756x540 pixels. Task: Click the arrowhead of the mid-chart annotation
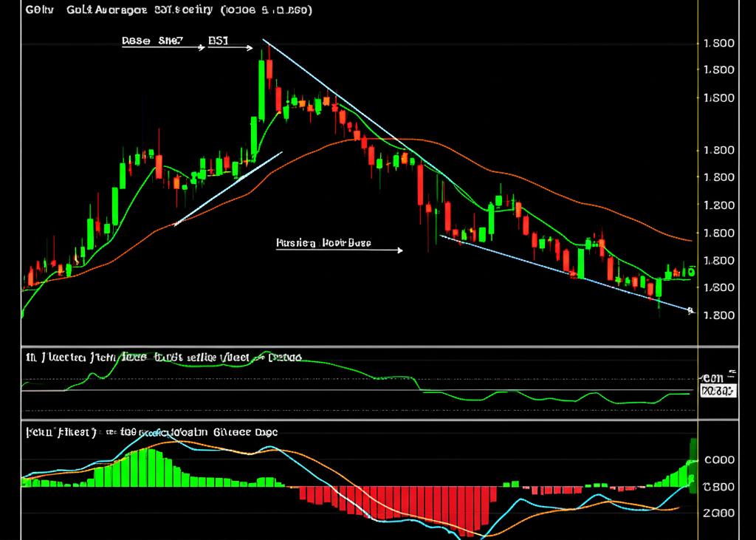point(399,250)
